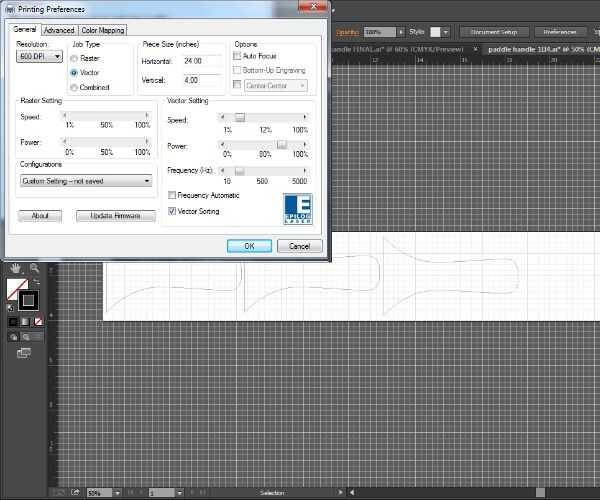The image size is (600, 500).
Task: Switch to General tab
Action: pos(24,29)
